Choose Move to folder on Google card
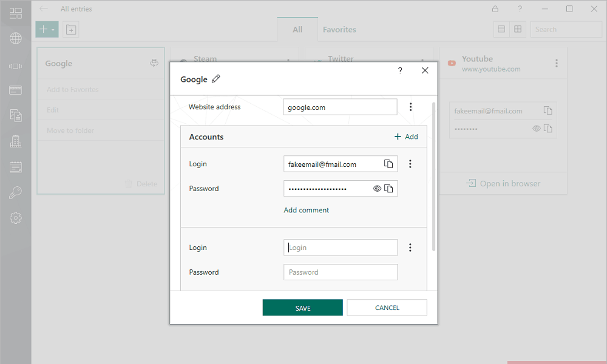The image size is (607, 364). point(70,130)
